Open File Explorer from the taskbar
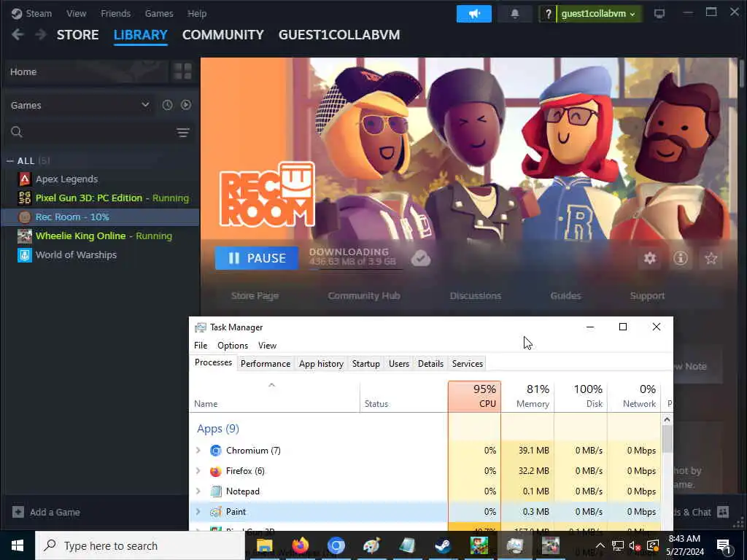 [264, 545]
